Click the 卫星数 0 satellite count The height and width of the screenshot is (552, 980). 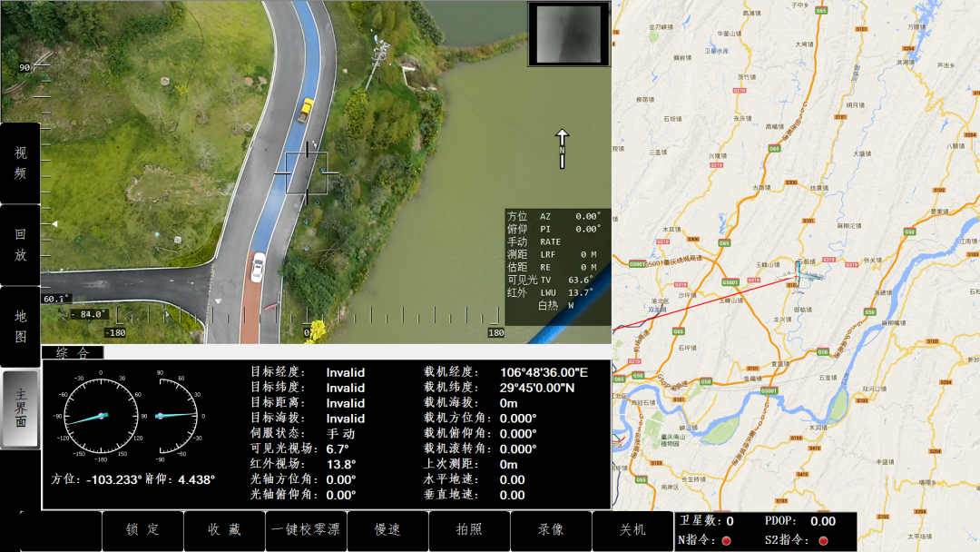730,521
